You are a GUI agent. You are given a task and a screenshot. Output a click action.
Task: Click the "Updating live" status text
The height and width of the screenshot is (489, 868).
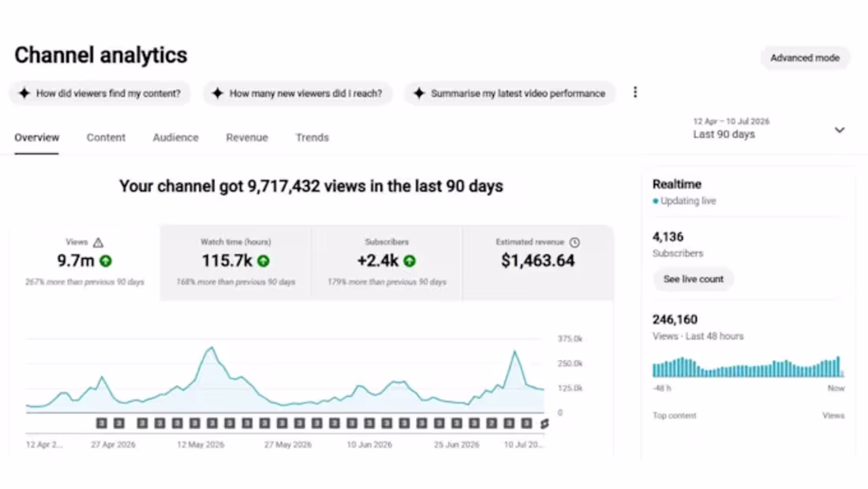[x=688, y=201]
